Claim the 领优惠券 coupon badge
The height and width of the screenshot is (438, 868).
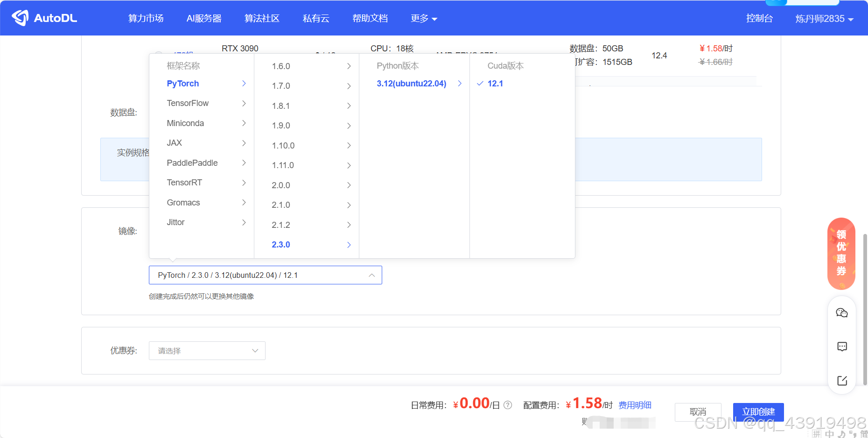[x=841, y=254]
